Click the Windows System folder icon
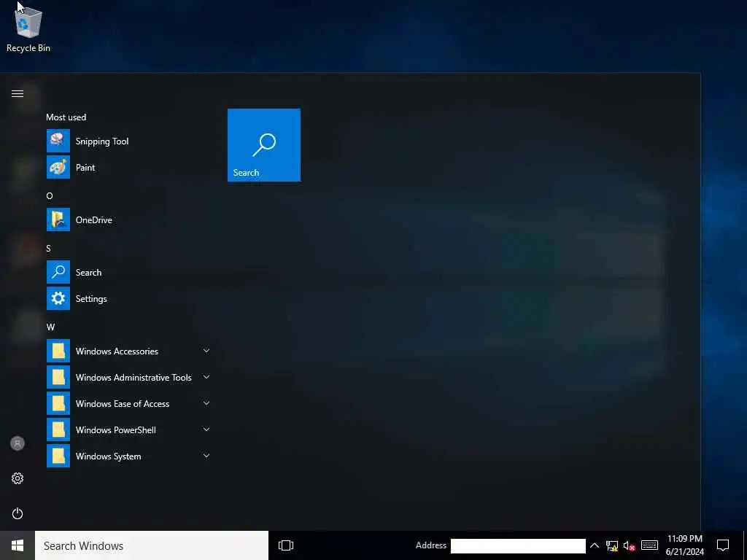The width and height of the screenshot is (747, 560). [x=58, y=456]
